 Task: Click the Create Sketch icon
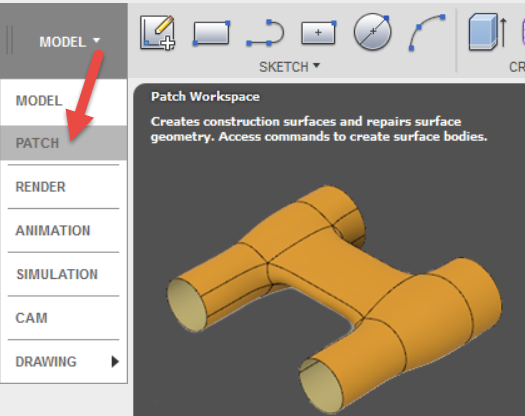point(157,32)
